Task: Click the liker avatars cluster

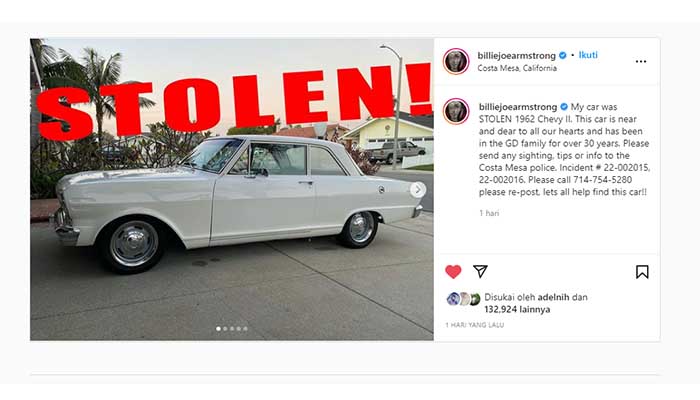Action: pos(463,299)
